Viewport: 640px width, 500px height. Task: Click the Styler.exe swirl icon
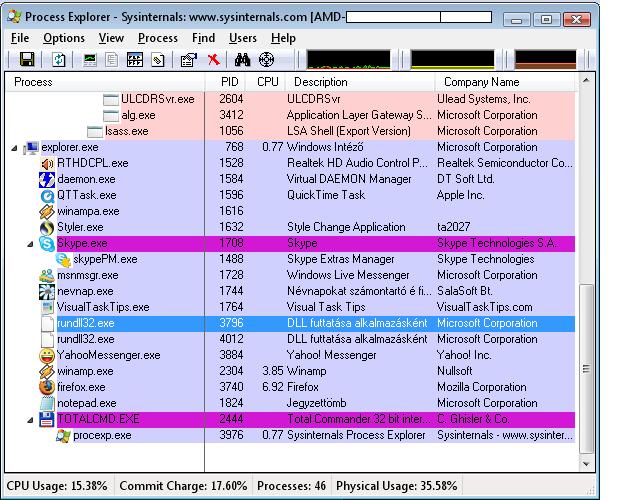pyautogui.click(x=47, y=228)
